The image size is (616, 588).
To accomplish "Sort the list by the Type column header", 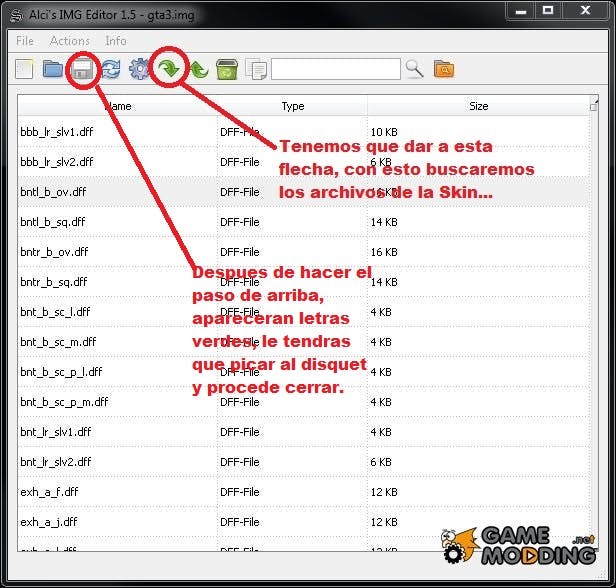I will click(x=293, y=106).
